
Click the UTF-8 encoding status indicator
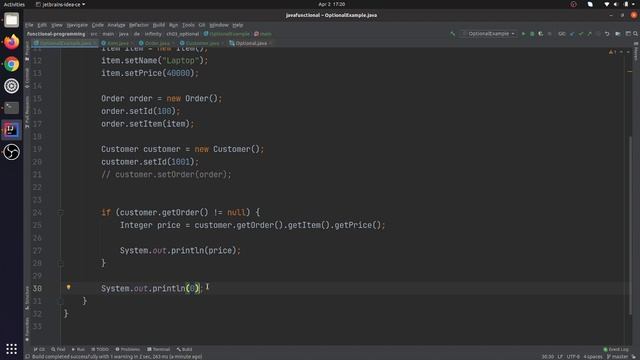coord(573,357)
